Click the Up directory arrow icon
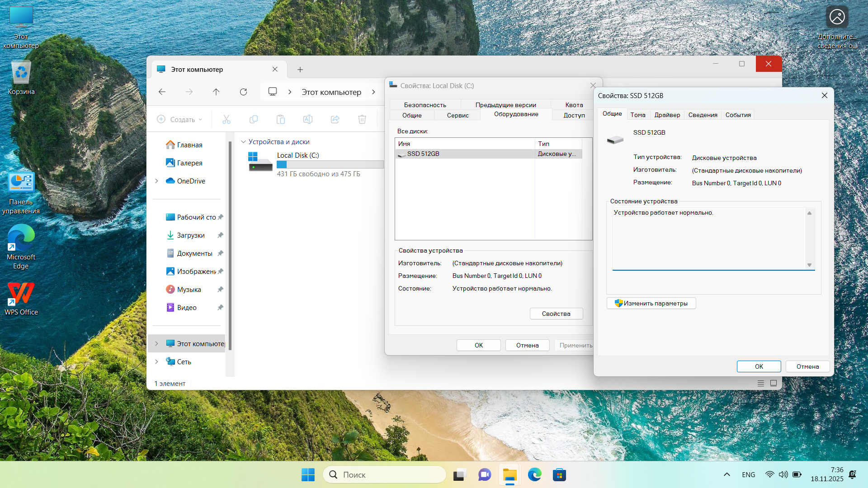This screenshot has height=488, width=868. click(x=216, y=92)
